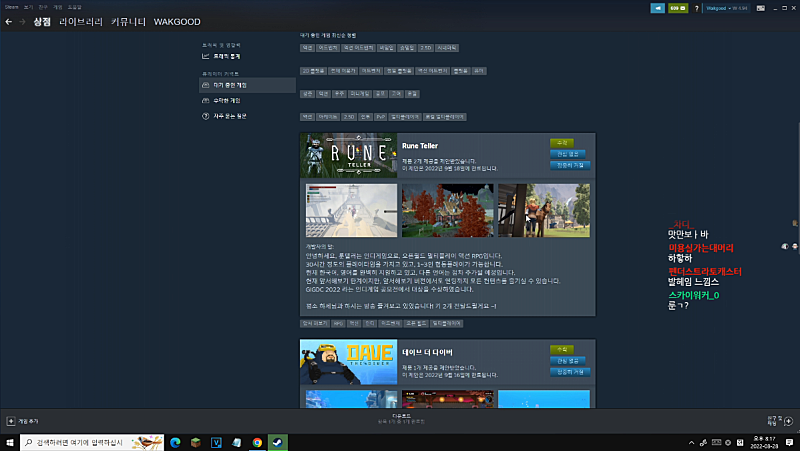
Task: Open the 도움말 menu
Action: point(74,7)
